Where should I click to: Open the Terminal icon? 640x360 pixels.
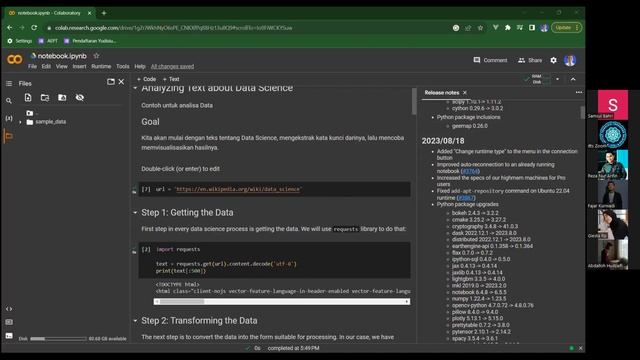point(9,336)
